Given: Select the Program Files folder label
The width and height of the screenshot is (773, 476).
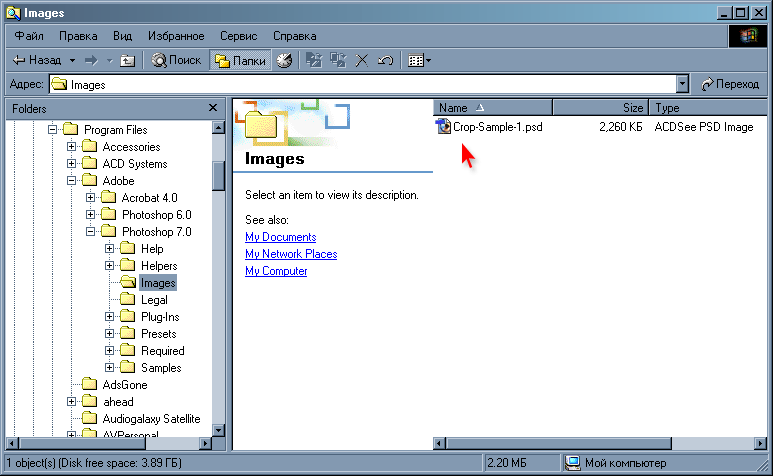Looking at the screenshot, I should tap(115, 130).
